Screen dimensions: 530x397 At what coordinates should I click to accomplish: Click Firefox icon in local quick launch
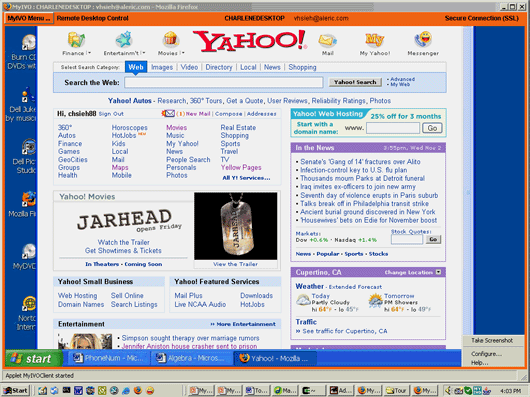pos(138,390)
